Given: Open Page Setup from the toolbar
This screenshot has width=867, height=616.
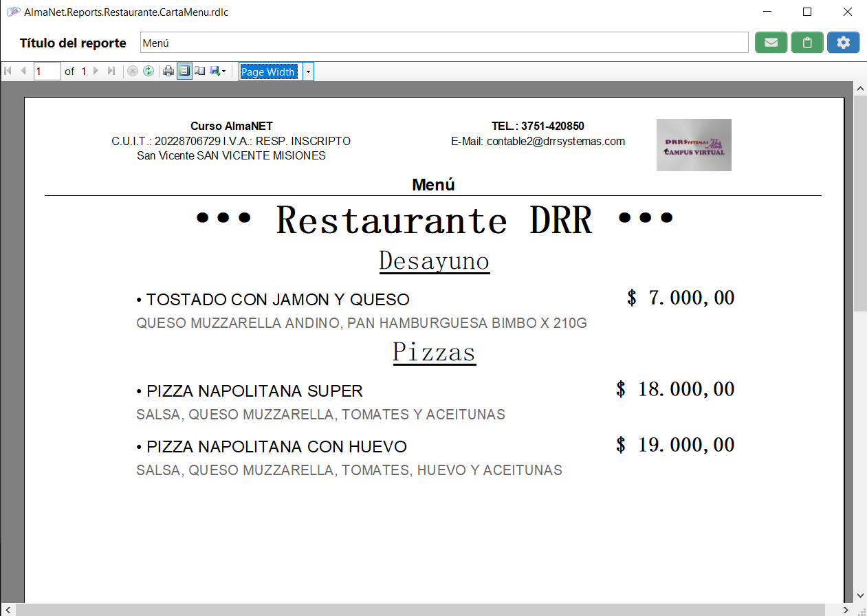Looking at the screenshot, I should click(x=200, y=71).
